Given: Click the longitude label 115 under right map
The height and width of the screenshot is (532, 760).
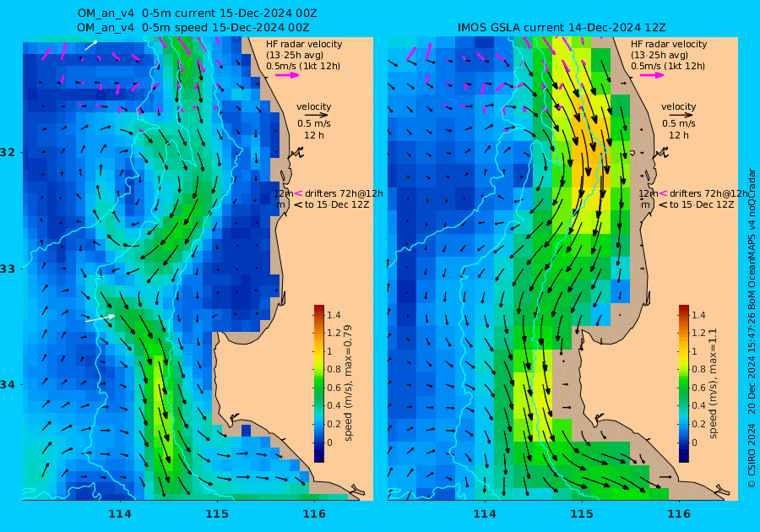Looking at the screenshot, I should click(x=582, y=514).
